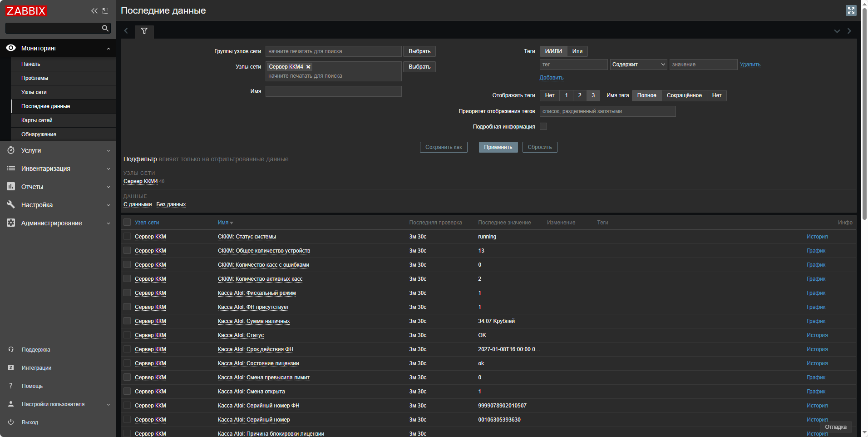Remove the Сервер ККМ4 host tag
Image resolution: width=868 pixels, height=437 pixels.
tap(308, 67)
